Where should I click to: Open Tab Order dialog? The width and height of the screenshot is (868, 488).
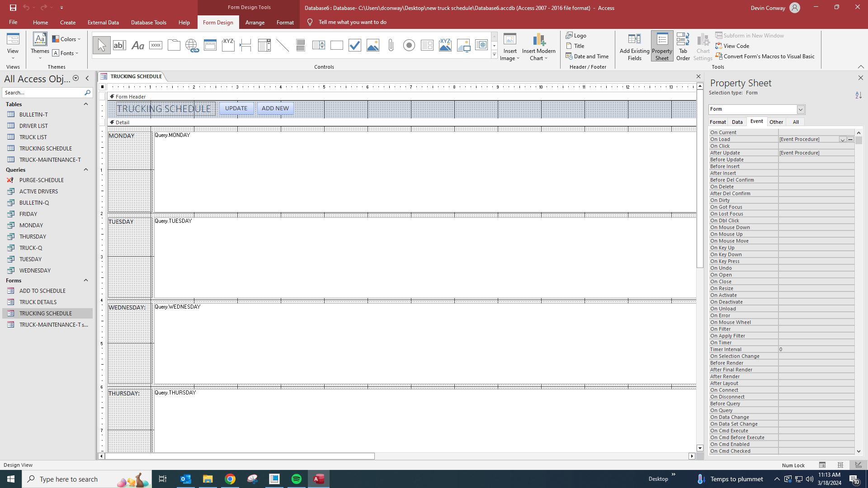click(683, 47)
